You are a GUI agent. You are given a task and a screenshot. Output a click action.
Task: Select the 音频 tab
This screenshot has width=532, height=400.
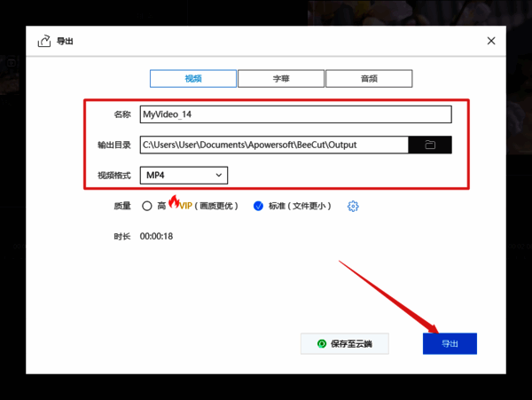369,79
